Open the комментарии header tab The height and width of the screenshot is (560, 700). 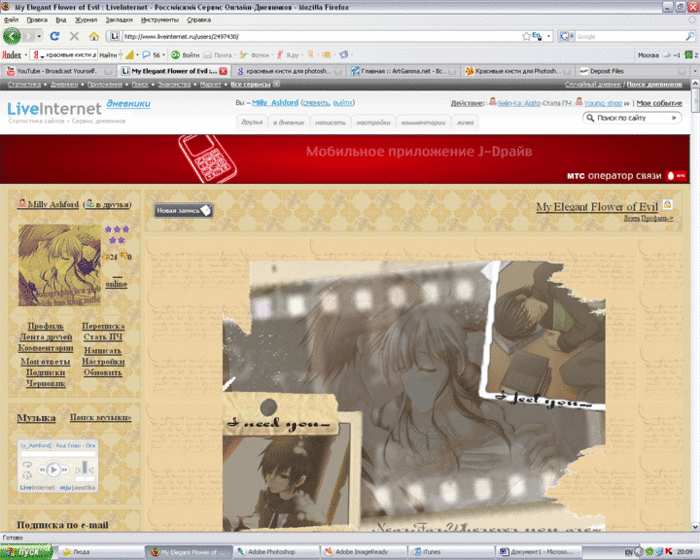(423, 122)
